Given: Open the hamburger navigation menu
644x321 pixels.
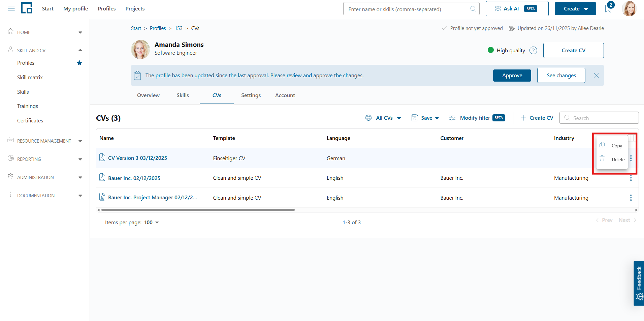Looking at the screenshot, I should (x=11, y=8).
